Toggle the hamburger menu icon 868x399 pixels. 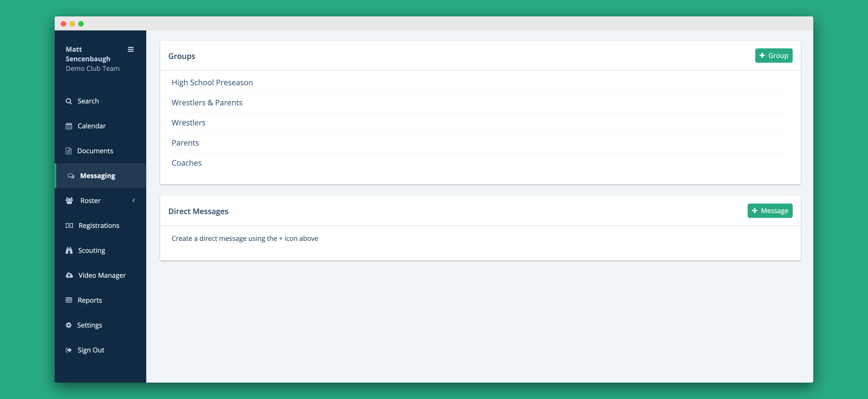click(131, 49)
